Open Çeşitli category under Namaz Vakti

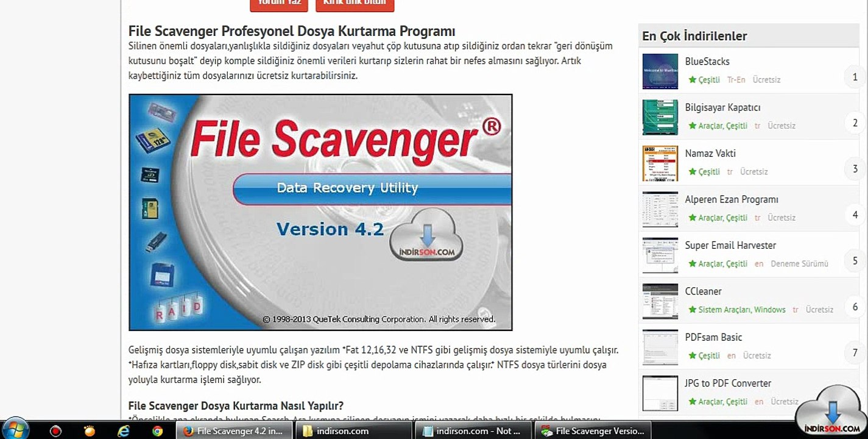coord(709,172)
